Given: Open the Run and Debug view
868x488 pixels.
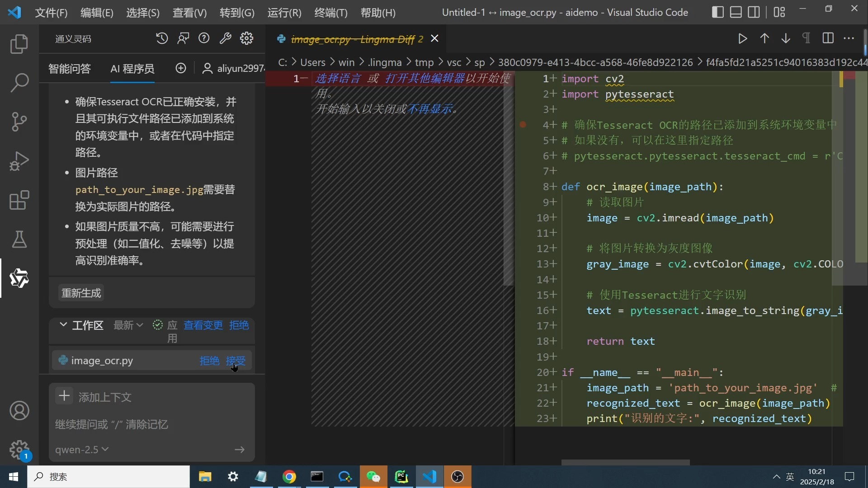Looking at the screenshot, I should 19,161.
